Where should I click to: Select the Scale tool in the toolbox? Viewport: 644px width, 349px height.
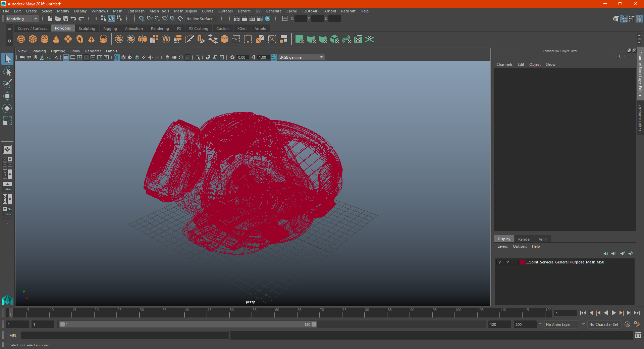[7, 121]
